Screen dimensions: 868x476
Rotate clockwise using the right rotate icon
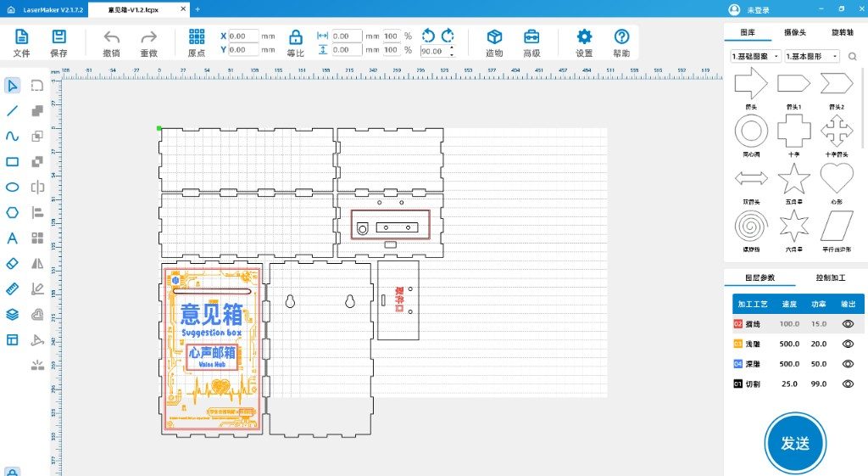[448, 36]
